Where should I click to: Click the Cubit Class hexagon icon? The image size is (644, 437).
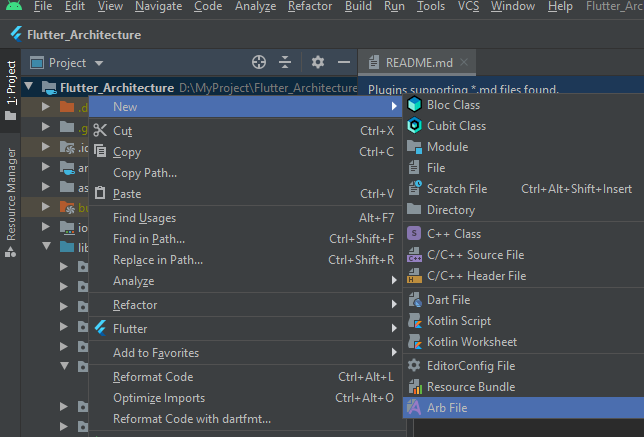coord(414,125)
